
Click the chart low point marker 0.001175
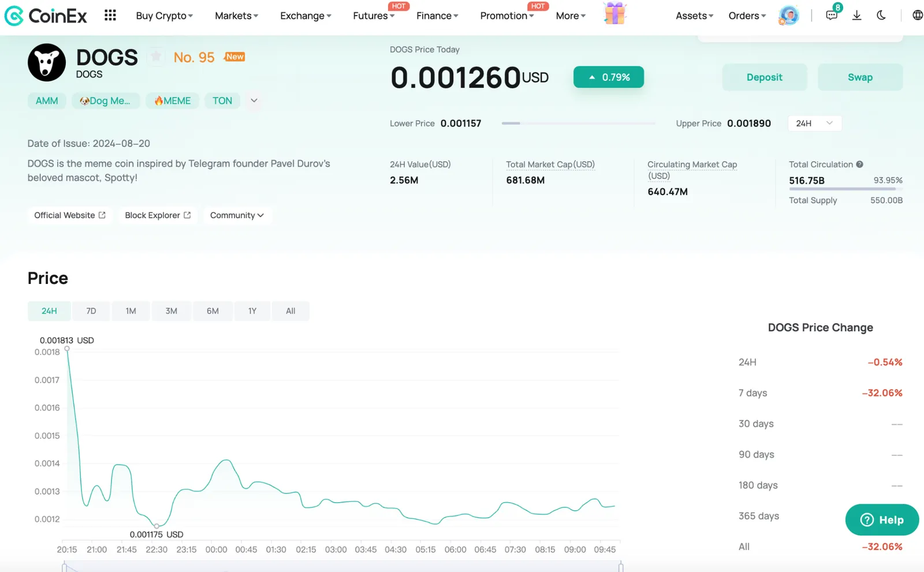point(157,526)
